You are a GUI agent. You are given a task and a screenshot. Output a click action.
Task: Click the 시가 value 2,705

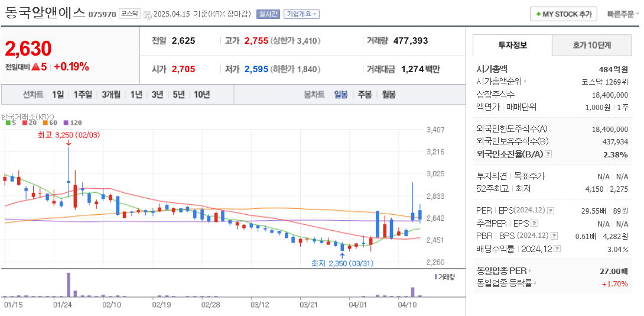(x=184, y=69)
